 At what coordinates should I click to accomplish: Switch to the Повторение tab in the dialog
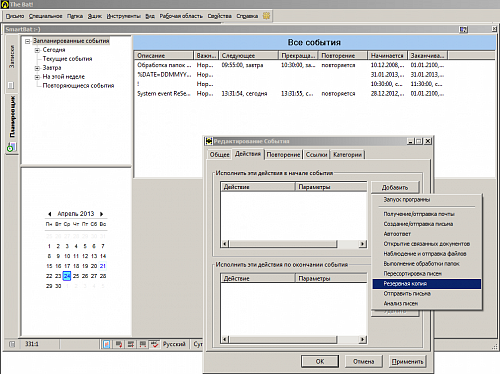283,155
